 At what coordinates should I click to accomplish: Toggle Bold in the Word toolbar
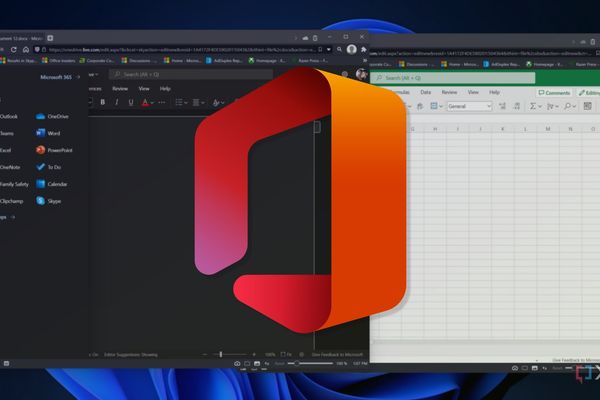coord(103,102)
